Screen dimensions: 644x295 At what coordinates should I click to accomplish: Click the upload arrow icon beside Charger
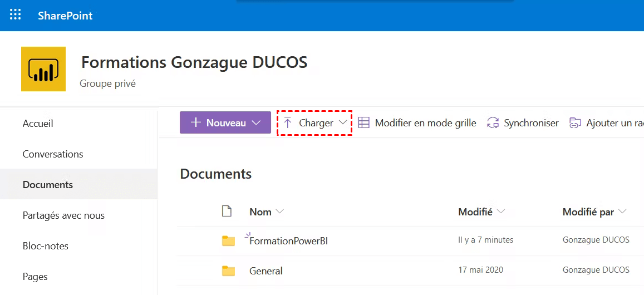[x=287, y=123]
